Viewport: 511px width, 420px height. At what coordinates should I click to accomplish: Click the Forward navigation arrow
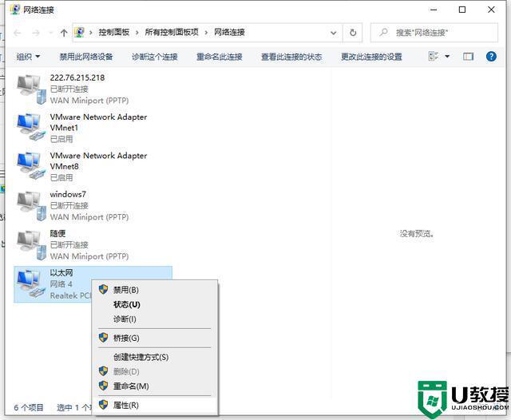pos(36,33)
